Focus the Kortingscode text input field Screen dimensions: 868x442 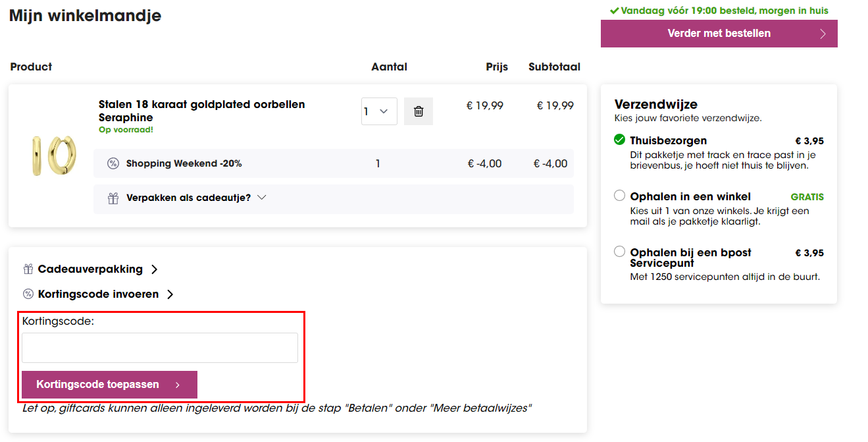coord(160,348)
